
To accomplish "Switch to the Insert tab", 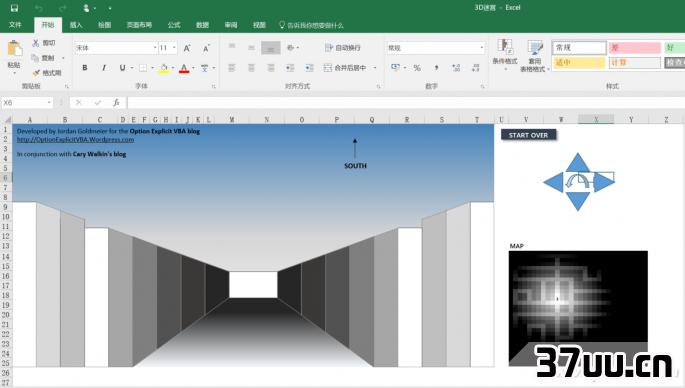I will pyautogui.click(x=76, y=25).
